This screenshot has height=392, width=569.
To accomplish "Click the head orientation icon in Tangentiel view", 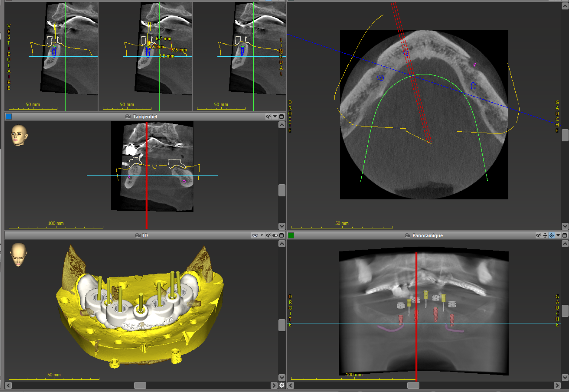I will (x=19, y=135).
